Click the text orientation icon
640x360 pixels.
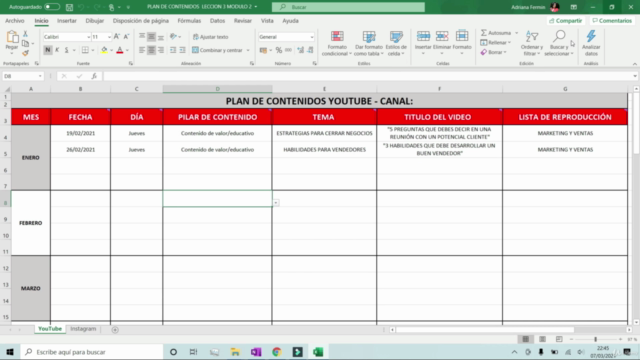click(173, 37)
